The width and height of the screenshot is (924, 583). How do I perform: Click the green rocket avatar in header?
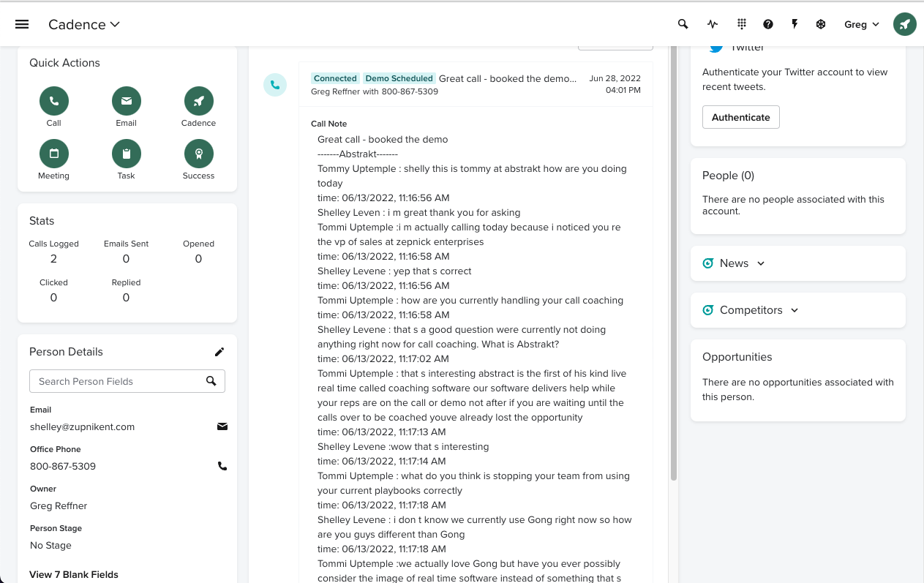905,24
